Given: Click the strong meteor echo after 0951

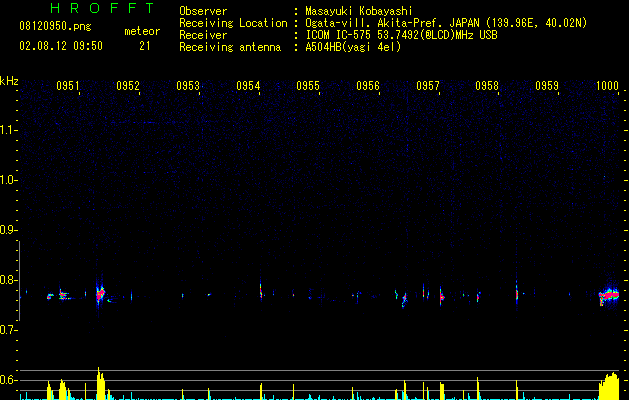Looking at the screenshot, I should click(x=100, y=295).
